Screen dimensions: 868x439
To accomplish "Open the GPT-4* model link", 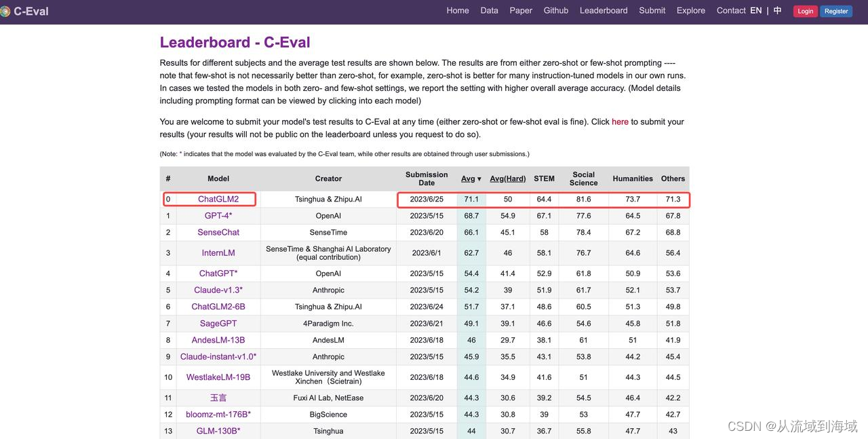I will coord(218,215).
